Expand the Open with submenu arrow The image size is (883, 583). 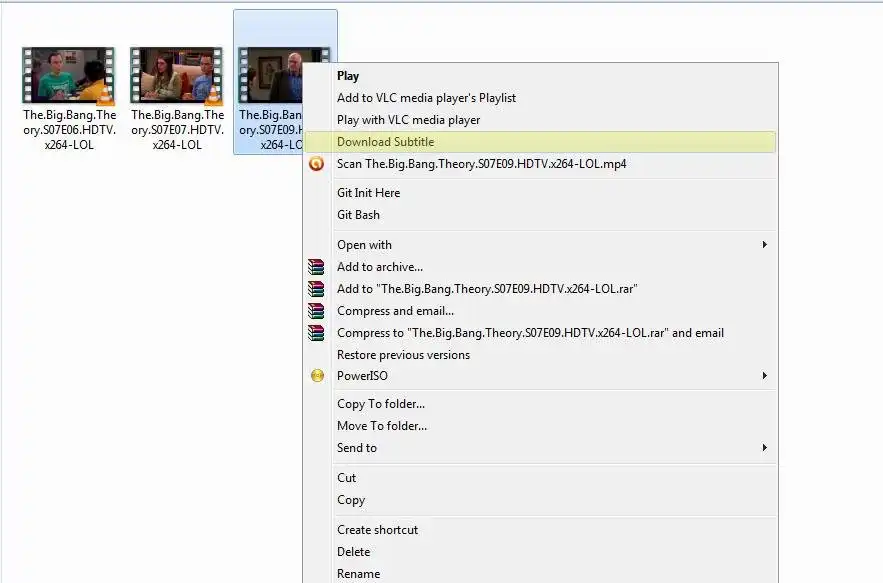[764, 244]
